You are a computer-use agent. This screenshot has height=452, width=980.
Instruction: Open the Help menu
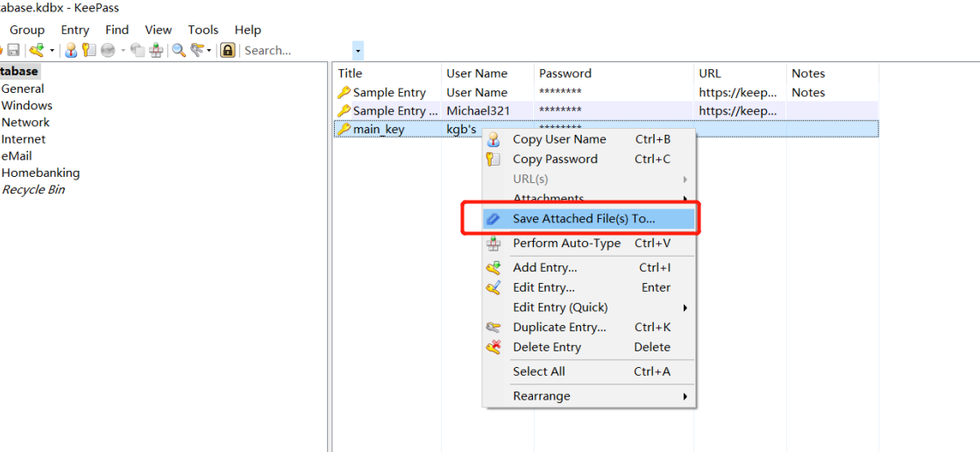(247, 29)
